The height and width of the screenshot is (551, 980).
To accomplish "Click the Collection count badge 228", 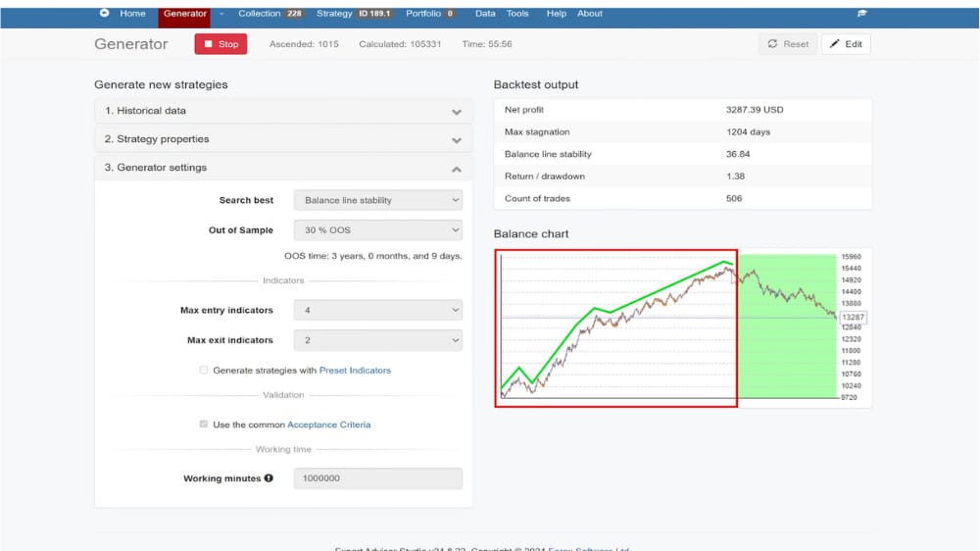I will [x=294, y=14].
